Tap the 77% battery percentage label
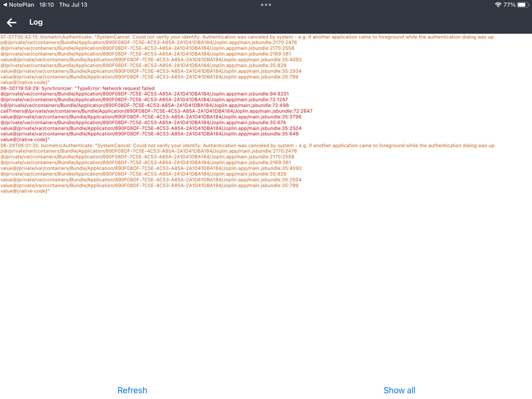The image size is (532, 399). (510, 4)
